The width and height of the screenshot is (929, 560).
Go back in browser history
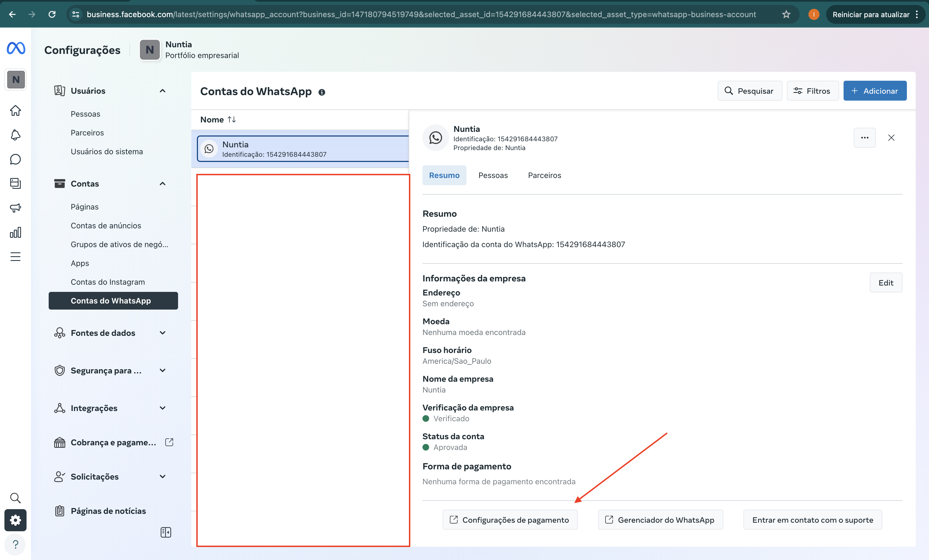12,14
